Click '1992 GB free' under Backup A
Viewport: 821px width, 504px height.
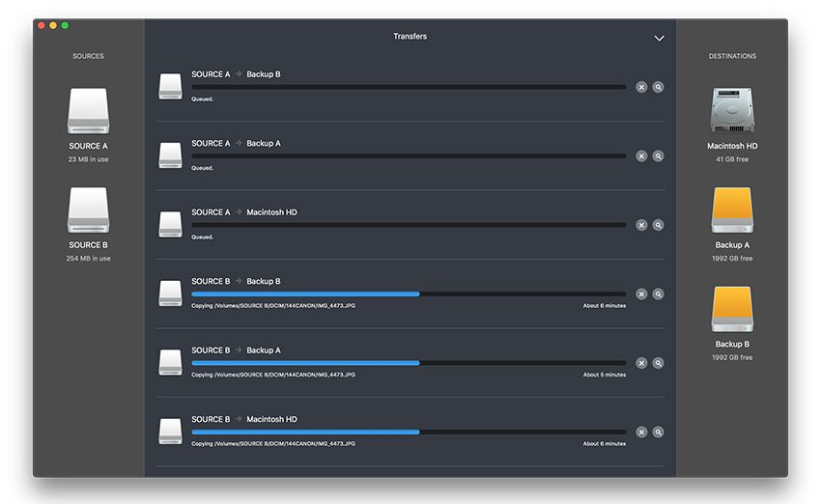pos(732,258)
